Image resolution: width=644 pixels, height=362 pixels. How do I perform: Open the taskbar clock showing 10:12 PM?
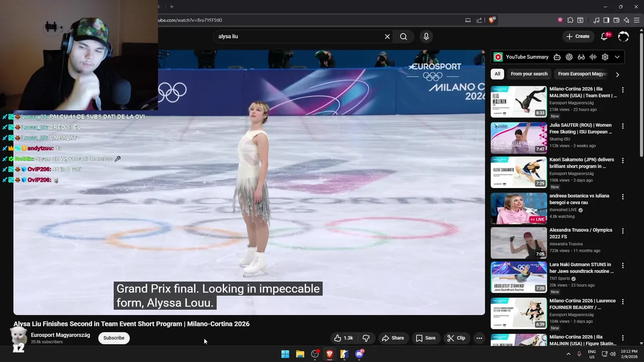[629, 354]
